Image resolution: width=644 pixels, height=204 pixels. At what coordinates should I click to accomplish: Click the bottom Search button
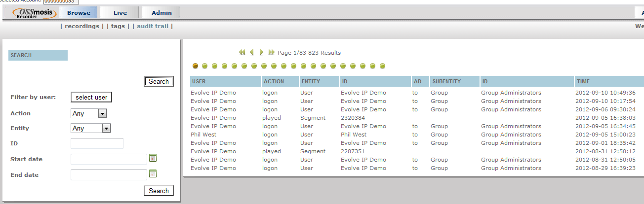coord(159,191)
